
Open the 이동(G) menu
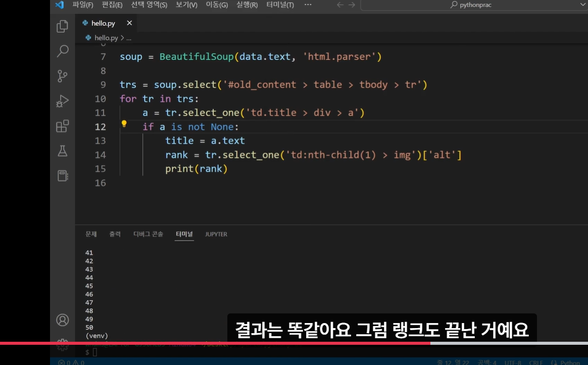point(217,5)
